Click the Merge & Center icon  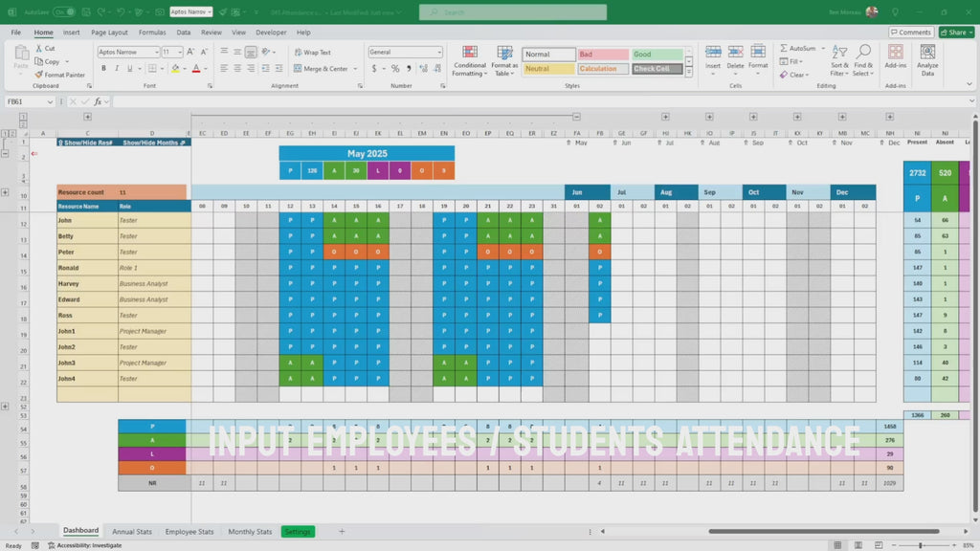(x=298, y=69)
